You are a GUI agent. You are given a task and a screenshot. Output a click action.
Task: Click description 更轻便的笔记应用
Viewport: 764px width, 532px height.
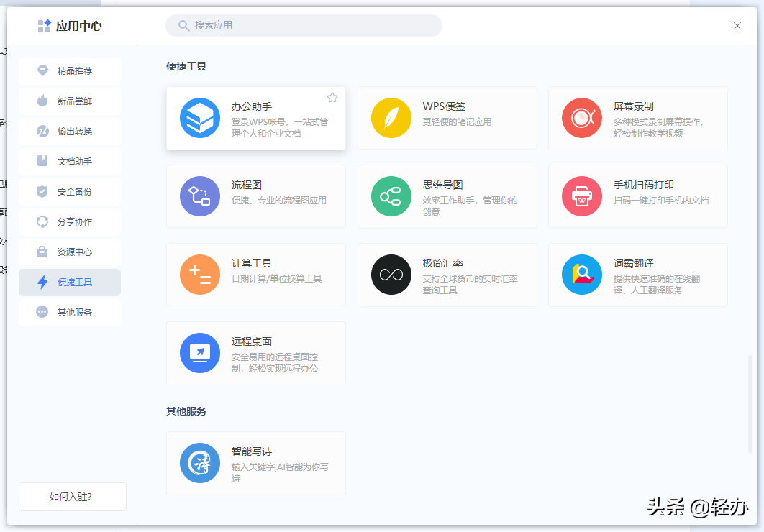(457, 121)
